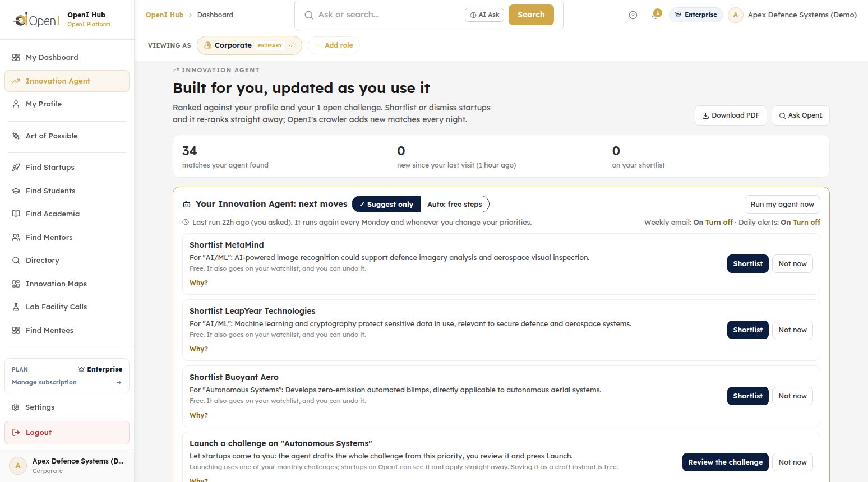This screenshot has height=482, width=868.
Task: Turn off the weekly email
Action: pos(719,223)
